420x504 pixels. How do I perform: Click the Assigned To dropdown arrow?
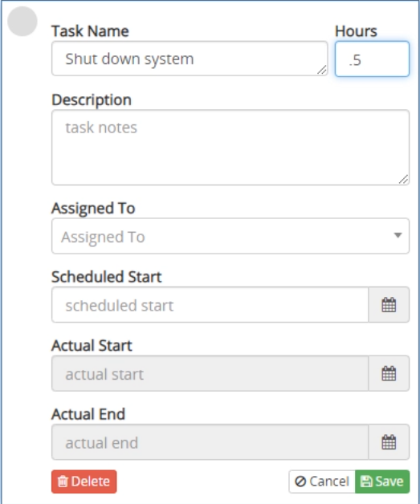point(398,235)
